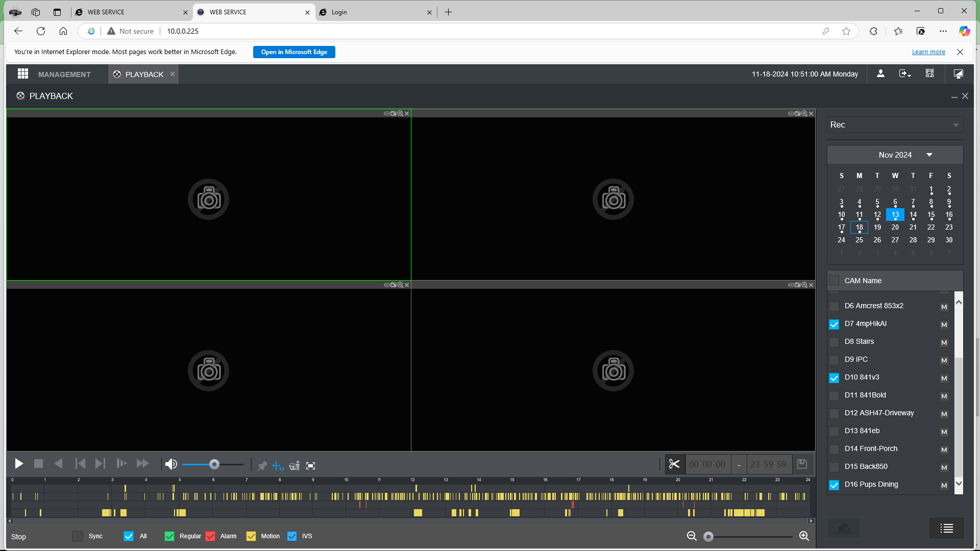The image size is (980, 551).
Task: Toggle the Motion record type checkbox
Action: [x=251, y=536]
